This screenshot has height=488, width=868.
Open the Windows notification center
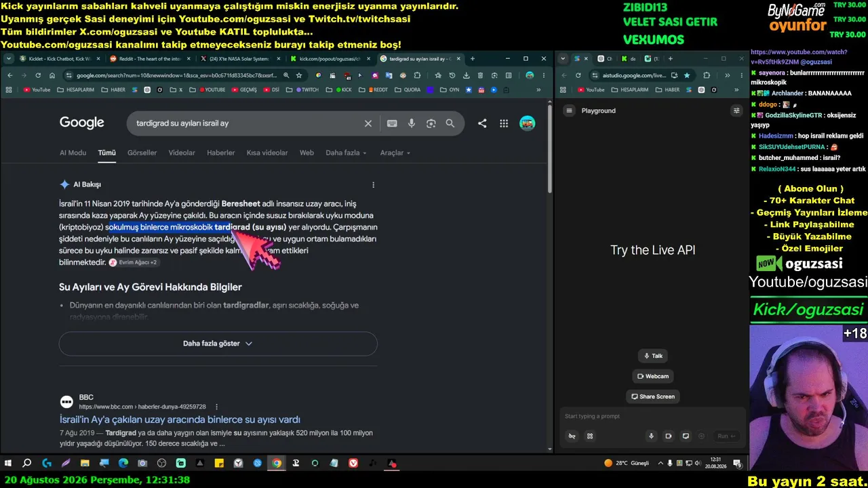pos(737,464)
